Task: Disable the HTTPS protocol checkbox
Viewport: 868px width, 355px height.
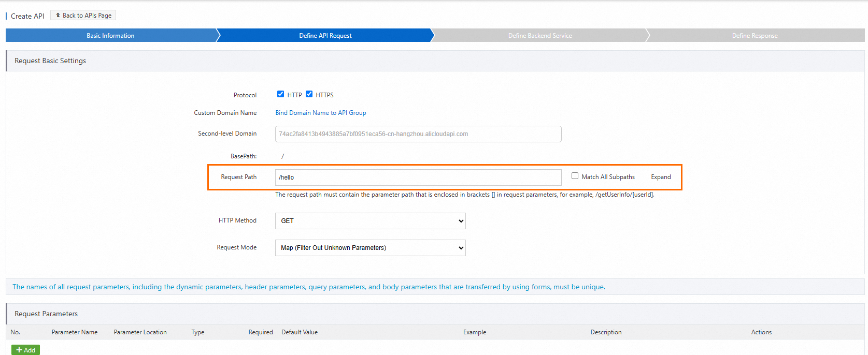Action: 309,94
